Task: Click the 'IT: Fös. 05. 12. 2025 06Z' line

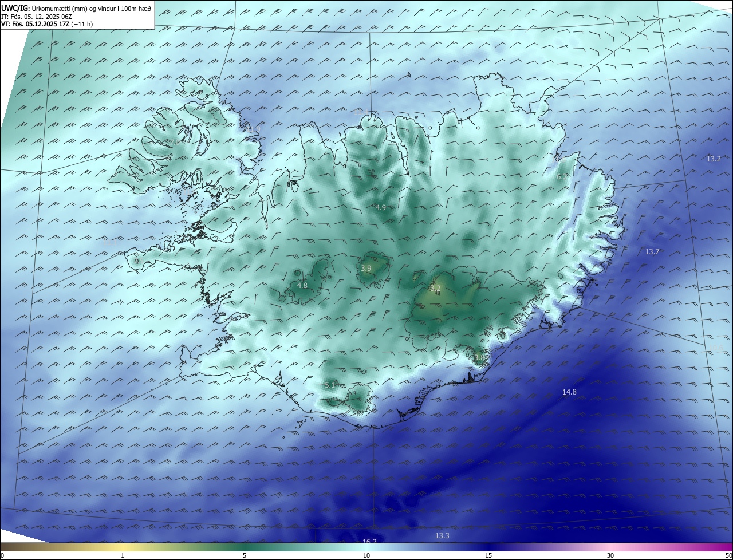Action: click(36, 17)
